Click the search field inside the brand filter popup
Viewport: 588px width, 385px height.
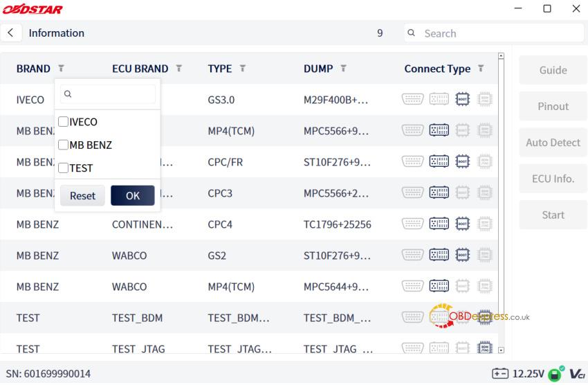[x=108, y=93]
